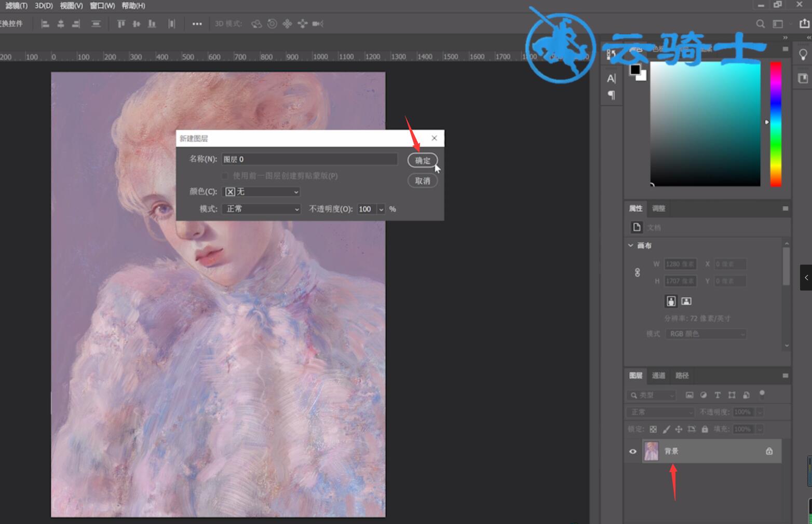Toggle the layer filtering on/off switch
The image size is (812, 524).
point(762,394)
